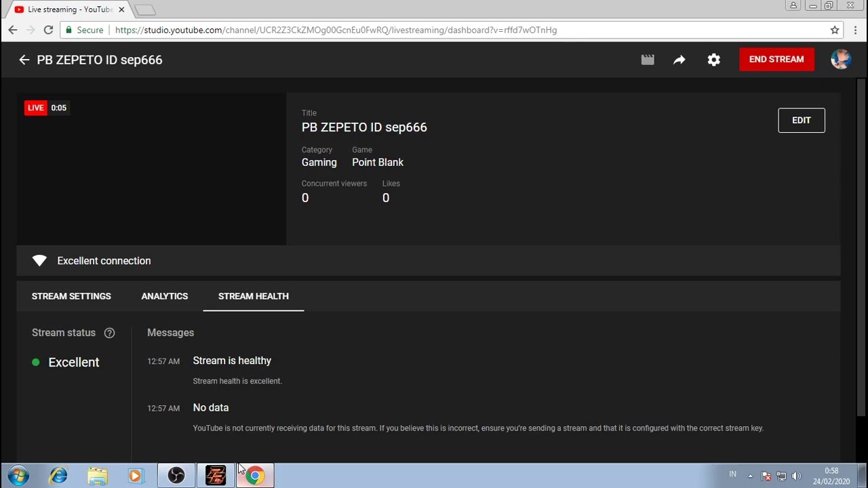Open the channel avatar account menu
The height and width of the screenshot is (488, 868).
pos(841,60)
